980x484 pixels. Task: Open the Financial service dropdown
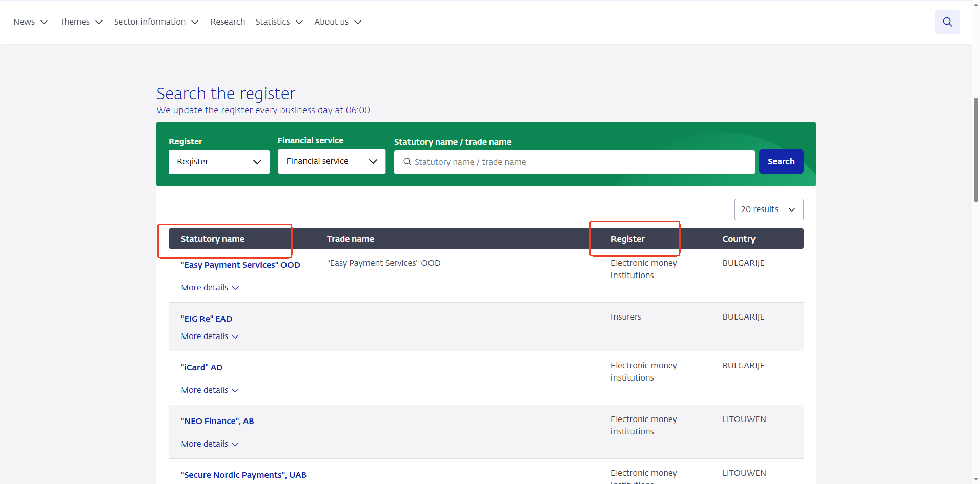(x=331, y=161)
